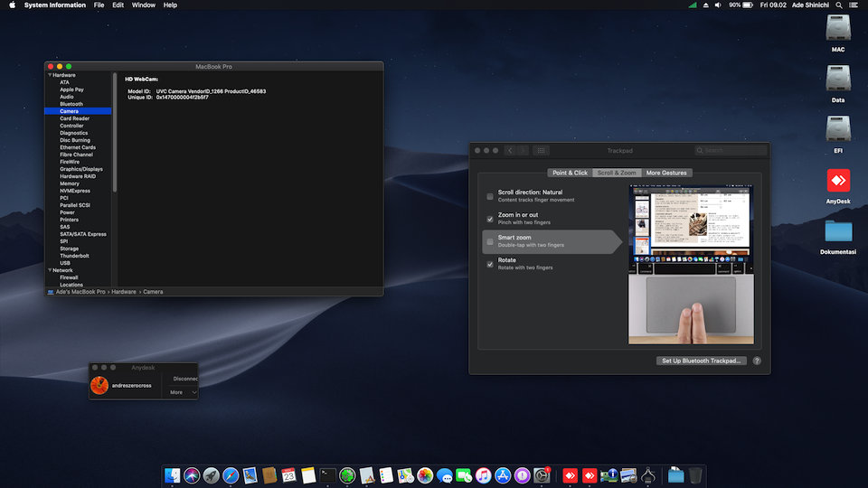Click Set Up Bluetooth Trackpad button

(702, 361)
